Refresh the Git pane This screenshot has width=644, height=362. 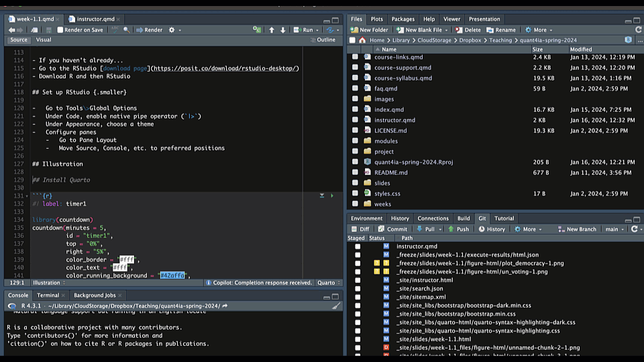point(634,229)
